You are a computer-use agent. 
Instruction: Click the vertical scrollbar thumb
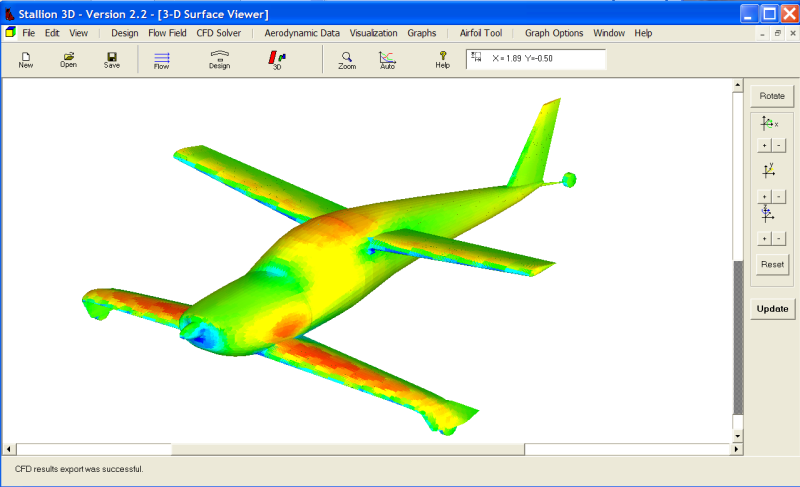pos(738,338)
